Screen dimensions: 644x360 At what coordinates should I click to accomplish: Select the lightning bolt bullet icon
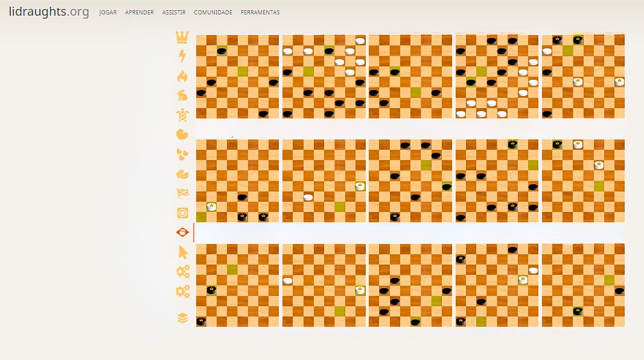(182, 57)
